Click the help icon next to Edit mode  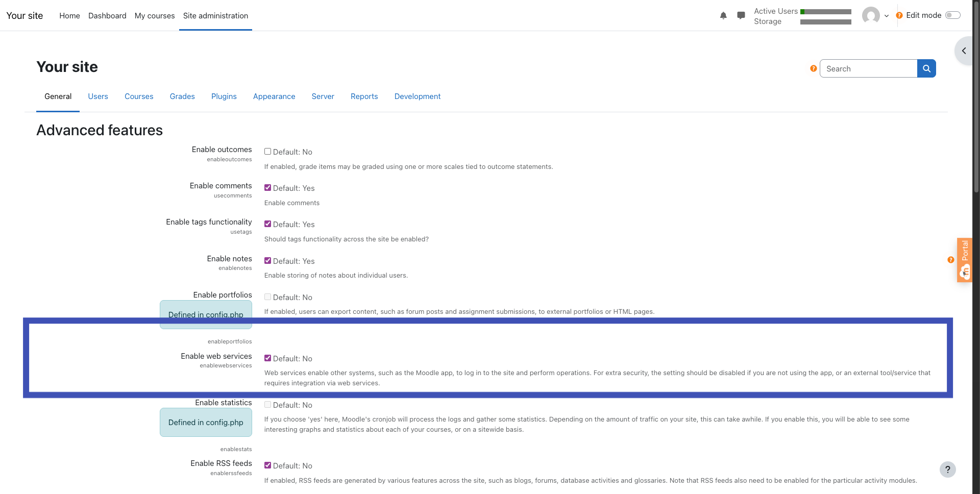[x=899, y=16]
